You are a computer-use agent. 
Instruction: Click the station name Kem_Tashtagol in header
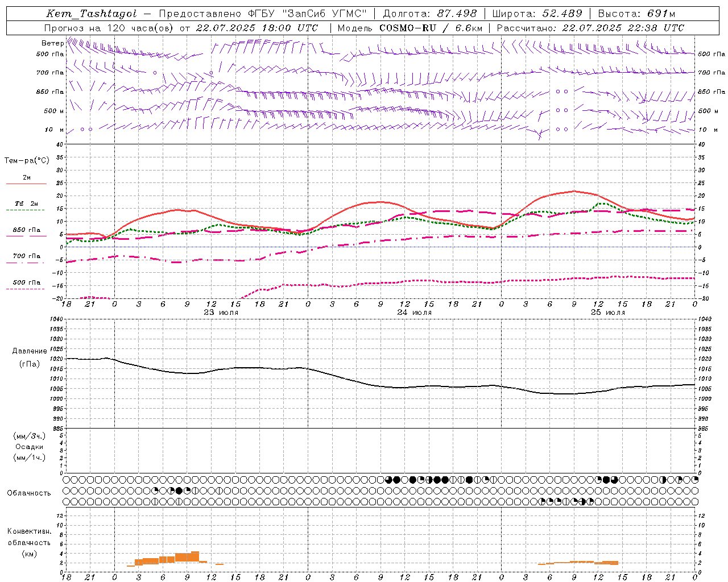coord(92,14)
